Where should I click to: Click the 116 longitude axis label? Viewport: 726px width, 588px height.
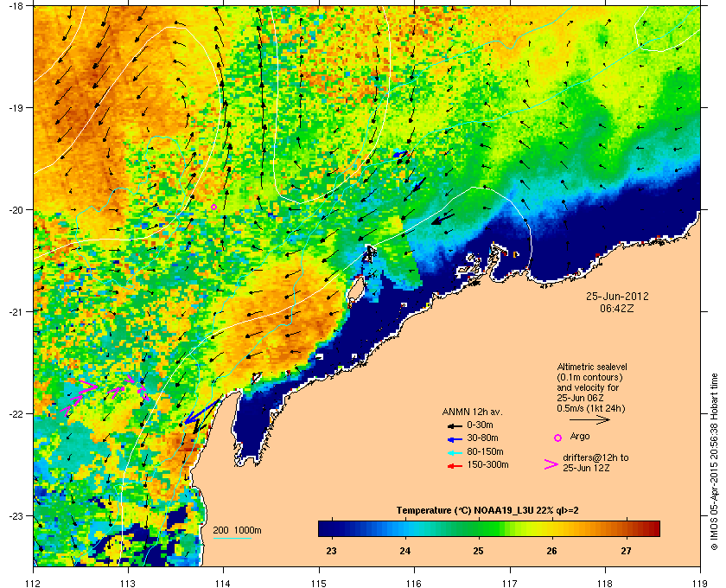pyautogui.click(x=414, y=583)
